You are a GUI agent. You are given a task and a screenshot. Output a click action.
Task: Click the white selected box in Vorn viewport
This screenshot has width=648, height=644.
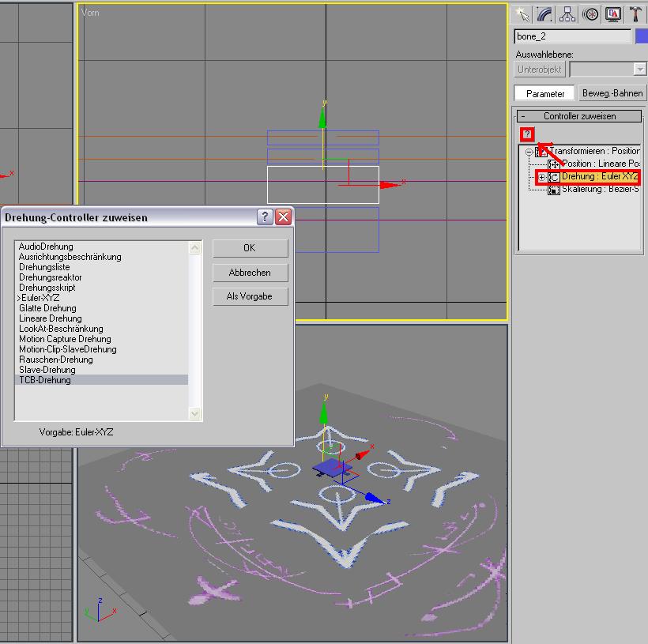pyautogui.click(x=323, y=185)
